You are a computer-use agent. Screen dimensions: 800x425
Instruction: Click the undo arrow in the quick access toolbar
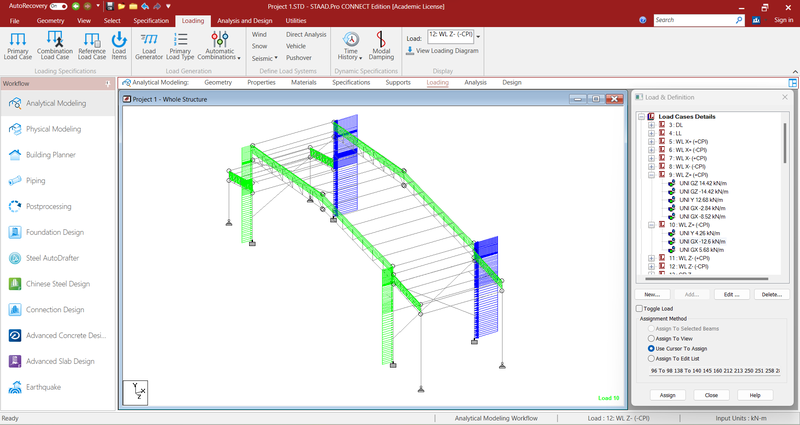tap(145, 7)
